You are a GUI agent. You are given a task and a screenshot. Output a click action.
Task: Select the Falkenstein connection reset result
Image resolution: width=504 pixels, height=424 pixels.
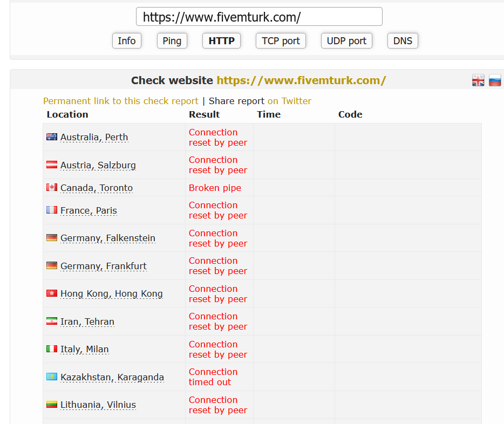tap(218, 238)
